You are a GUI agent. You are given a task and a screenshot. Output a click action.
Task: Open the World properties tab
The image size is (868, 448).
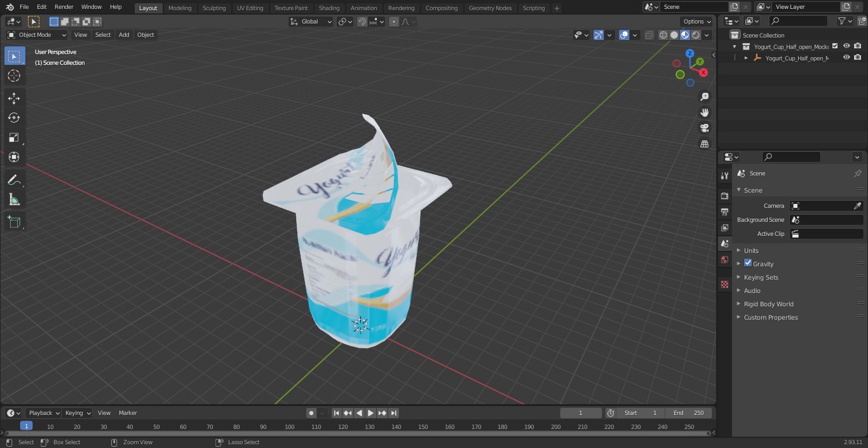click(724, 260)
